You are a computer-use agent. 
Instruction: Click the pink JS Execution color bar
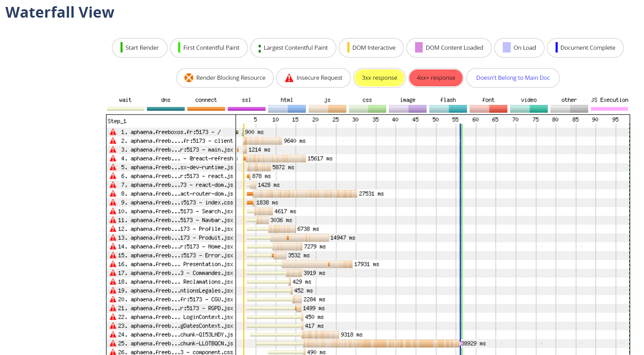coord(609,109)
